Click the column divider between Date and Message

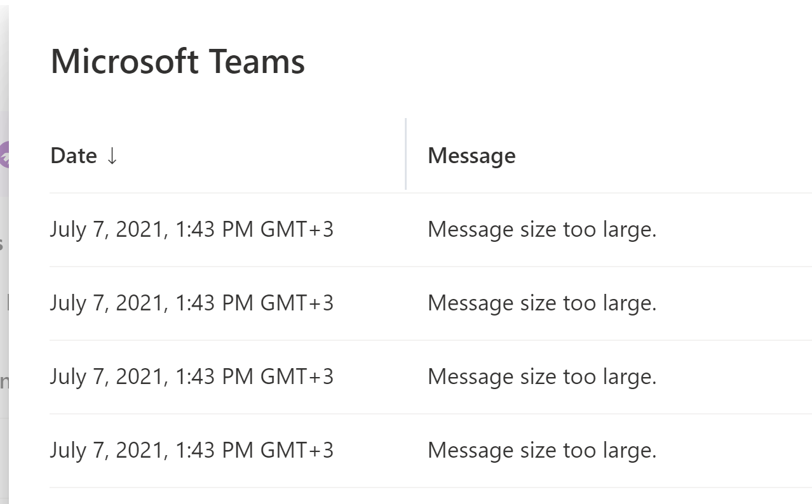point(406,154)
